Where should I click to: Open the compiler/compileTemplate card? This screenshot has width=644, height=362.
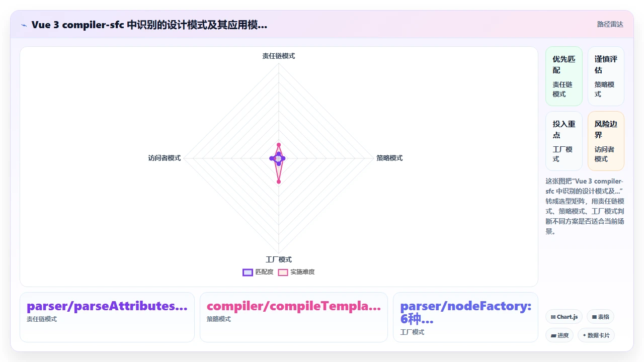tap(294, 317)
